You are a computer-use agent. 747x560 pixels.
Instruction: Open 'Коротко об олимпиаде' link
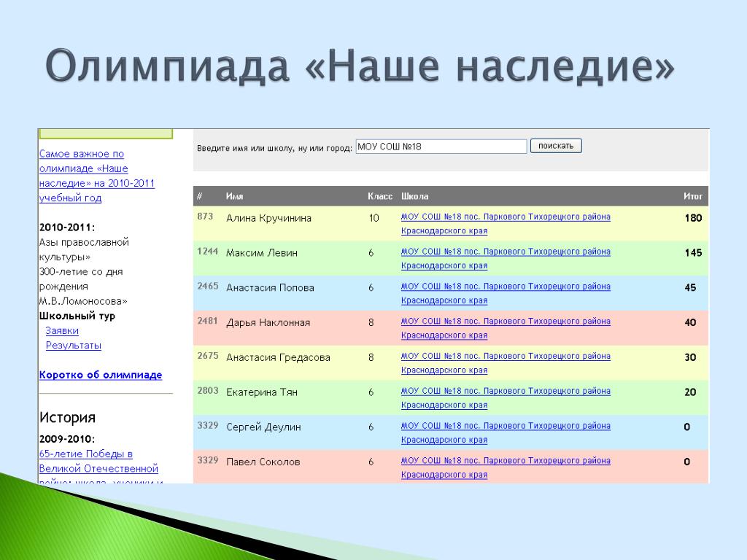click(x=101, y=375)
